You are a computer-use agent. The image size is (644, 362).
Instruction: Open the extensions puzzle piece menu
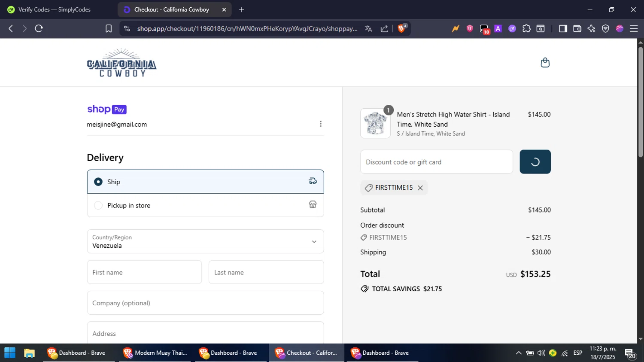[x=526, y=28]
